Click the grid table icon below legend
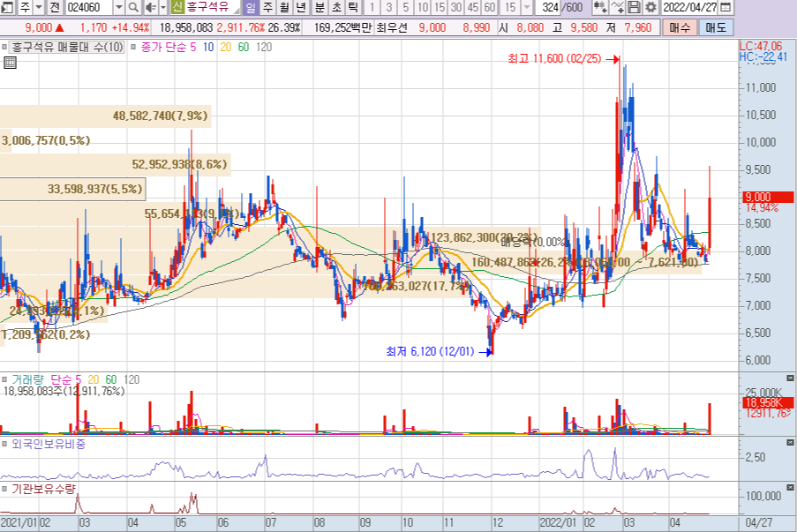The height and width of the screenshot is (532, 797). click(10, 63)
